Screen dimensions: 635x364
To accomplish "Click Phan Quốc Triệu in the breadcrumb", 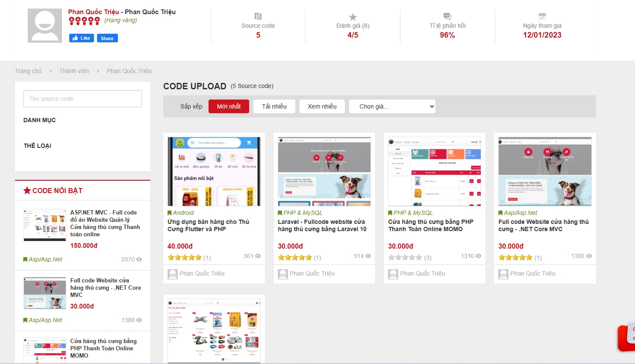I will click(x=129, y=71).
